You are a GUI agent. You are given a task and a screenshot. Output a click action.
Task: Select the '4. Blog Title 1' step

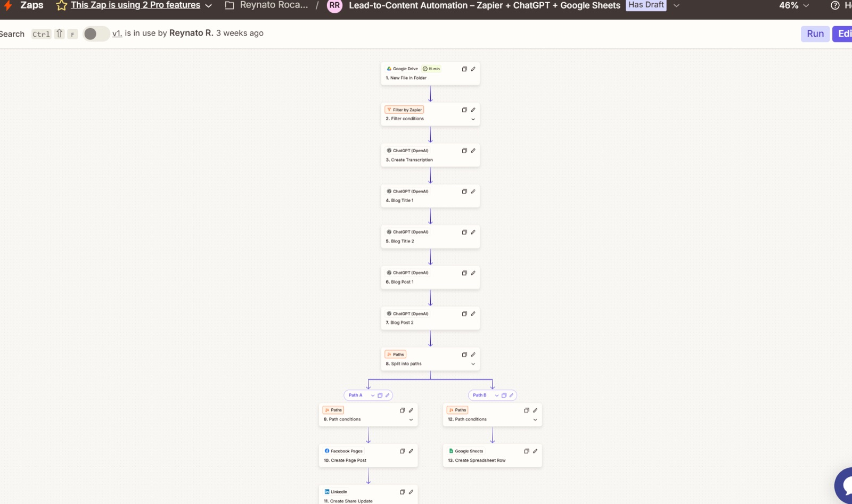pos(430,196)
